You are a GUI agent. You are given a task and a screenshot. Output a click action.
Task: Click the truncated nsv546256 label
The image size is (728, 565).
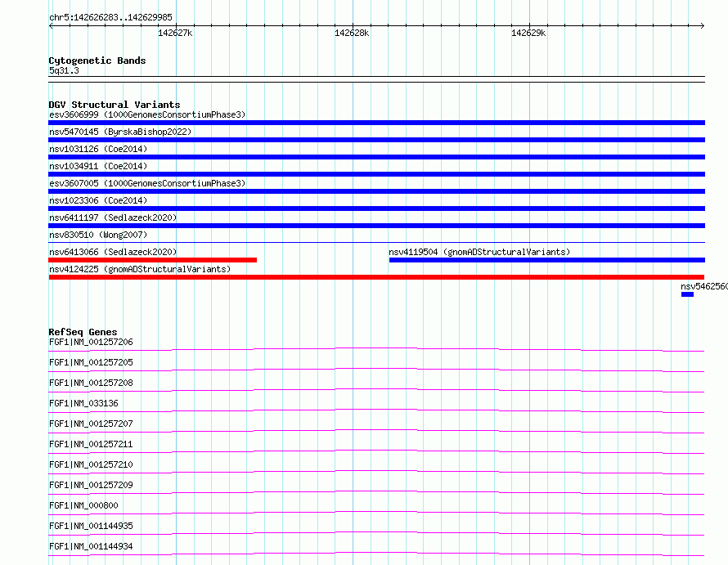[x=704, y=286]
